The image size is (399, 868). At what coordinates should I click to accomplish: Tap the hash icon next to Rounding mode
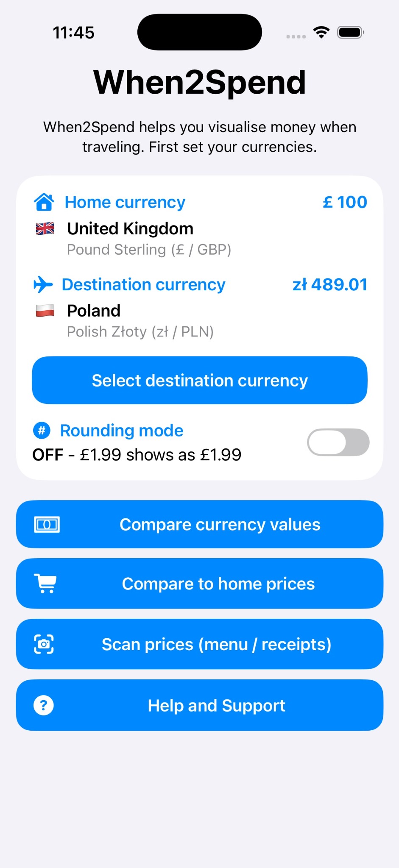[42, 431]
